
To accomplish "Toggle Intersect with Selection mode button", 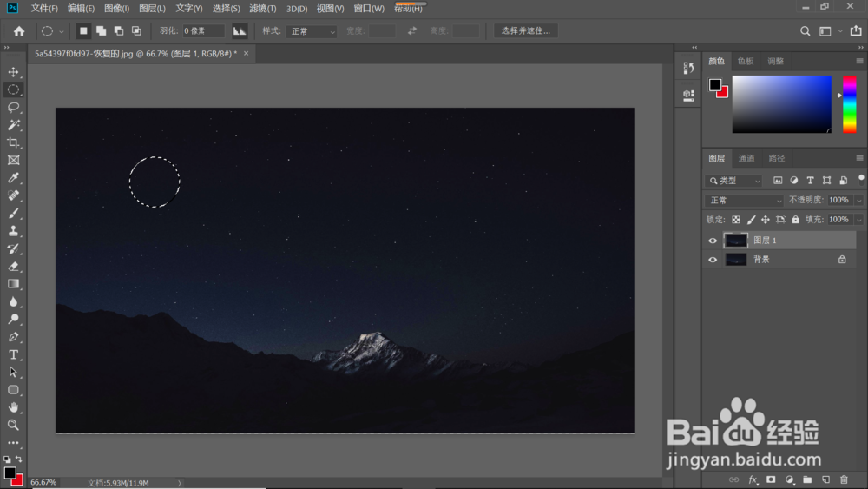I will point(137,31).
